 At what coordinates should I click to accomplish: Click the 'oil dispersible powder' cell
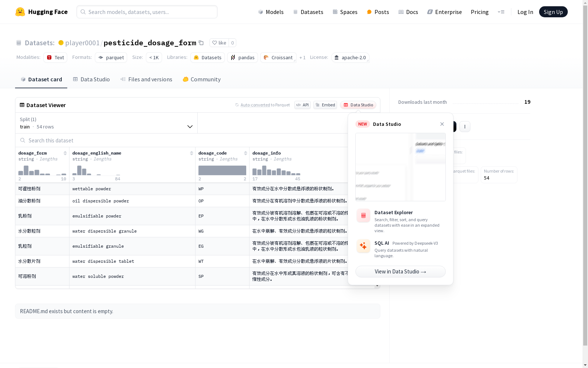pos(132,201)
